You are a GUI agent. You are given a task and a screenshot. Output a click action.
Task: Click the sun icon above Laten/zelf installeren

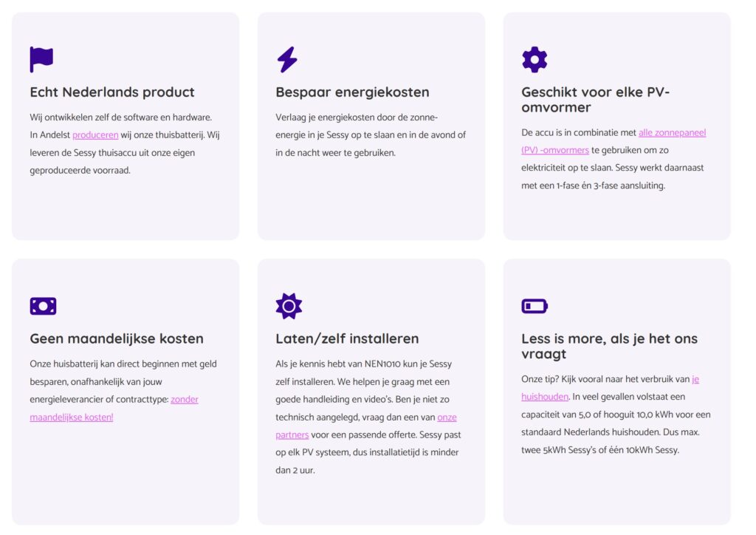288,306
